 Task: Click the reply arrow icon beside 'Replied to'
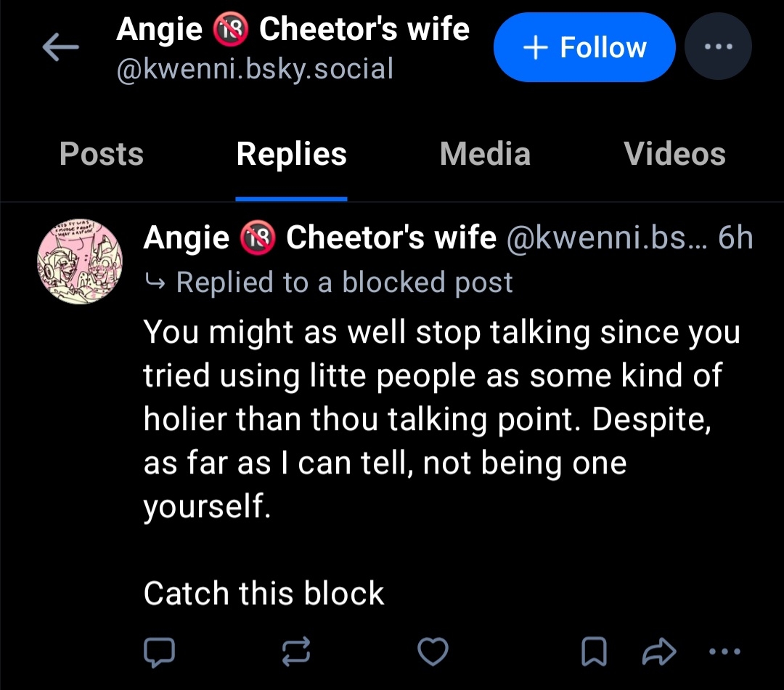[x=155, y=283]
